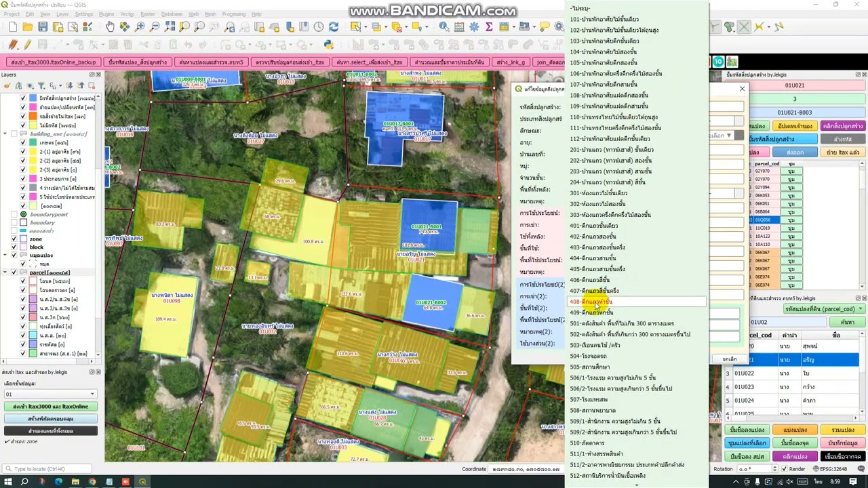Click the Save Project icon
This screenshot has width=868, height=488.
[43, 27]
